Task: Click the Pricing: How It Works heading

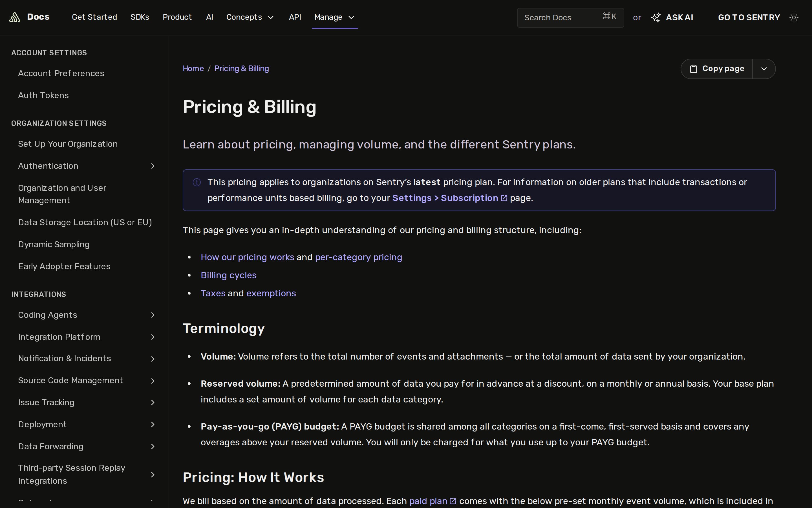Action: [x=253, y=478]
